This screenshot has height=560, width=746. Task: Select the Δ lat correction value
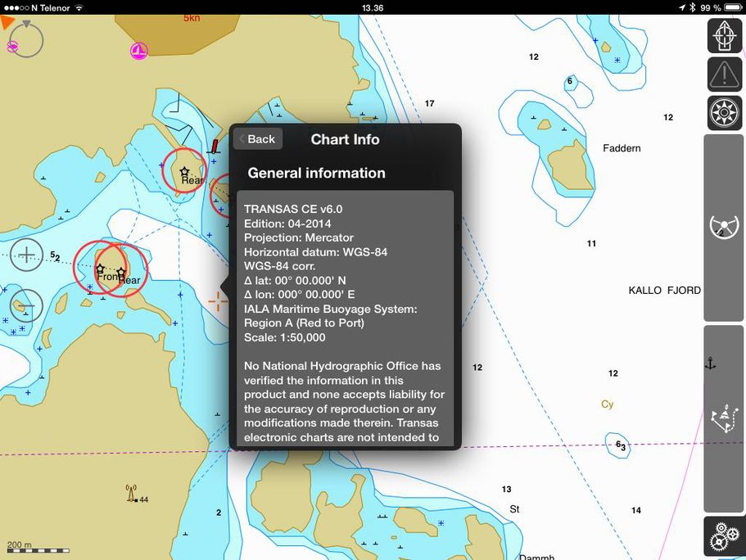(295, 280)
